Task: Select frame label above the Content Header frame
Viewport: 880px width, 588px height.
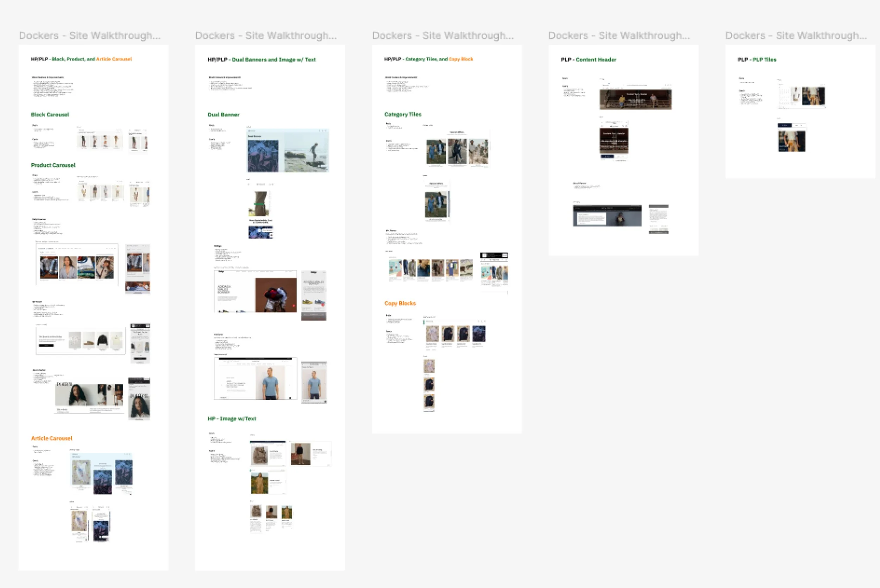Action: (619, 36)
